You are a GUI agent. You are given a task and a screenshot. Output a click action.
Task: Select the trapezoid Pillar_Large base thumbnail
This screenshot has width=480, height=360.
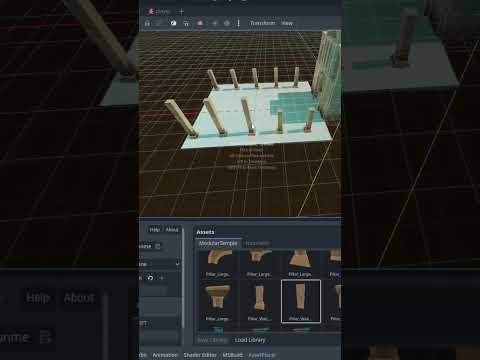click(300, 264)
